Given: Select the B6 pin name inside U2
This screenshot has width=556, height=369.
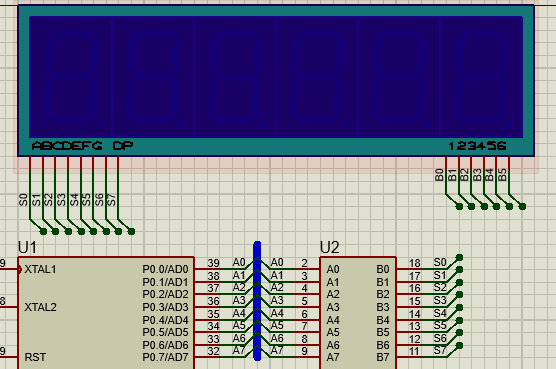Looking at the screenshot, I should coord(383,345).
